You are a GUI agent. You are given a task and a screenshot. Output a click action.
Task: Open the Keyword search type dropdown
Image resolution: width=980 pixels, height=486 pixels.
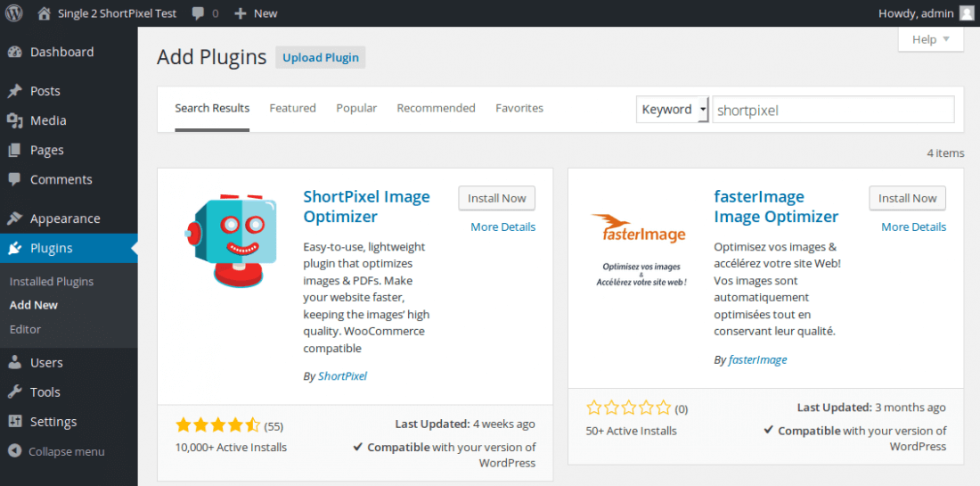[x=673, y=110]
